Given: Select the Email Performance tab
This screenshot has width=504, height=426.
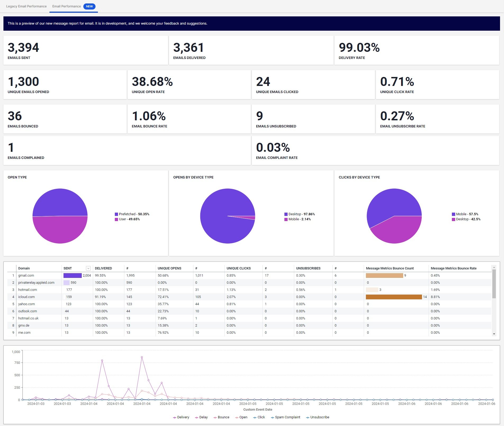Looking at the screenshot, I should coord(66,6).
